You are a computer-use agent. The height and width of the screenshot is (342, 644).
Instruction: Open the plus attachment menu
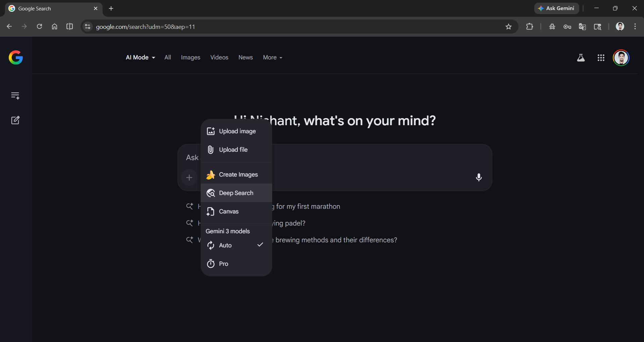click(189, 178)
